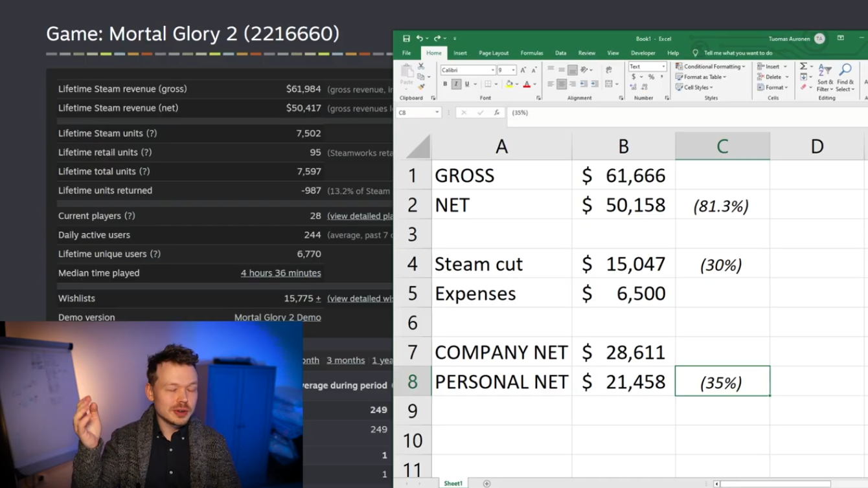Switch to the Data tab
The width and height of the screenshot is (868, 488).
tap(560, 53)
